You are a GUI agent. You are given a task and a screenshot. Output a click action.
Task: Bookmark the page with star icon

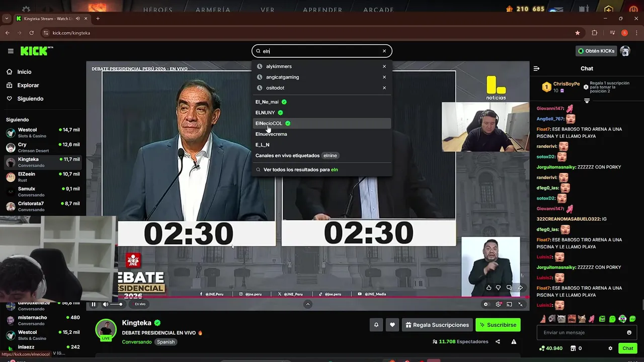(578, 33)
